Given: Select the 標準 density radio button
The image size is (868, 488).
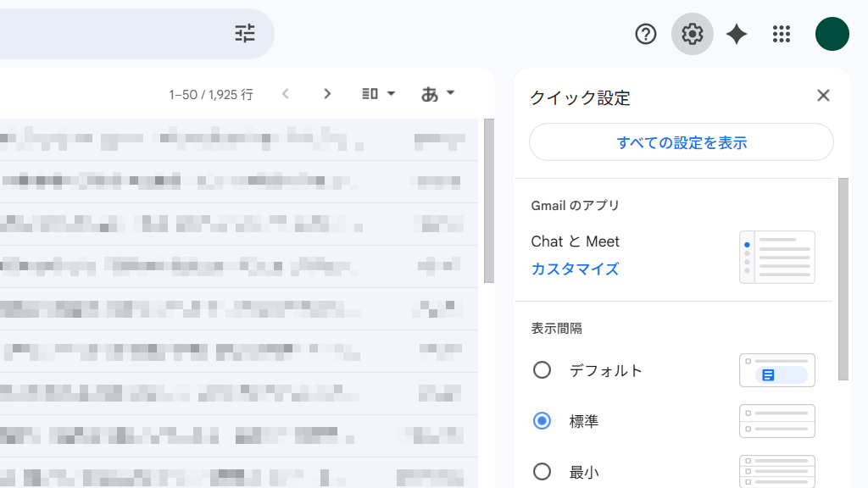Looking at the screenshot, I should 542,421.
